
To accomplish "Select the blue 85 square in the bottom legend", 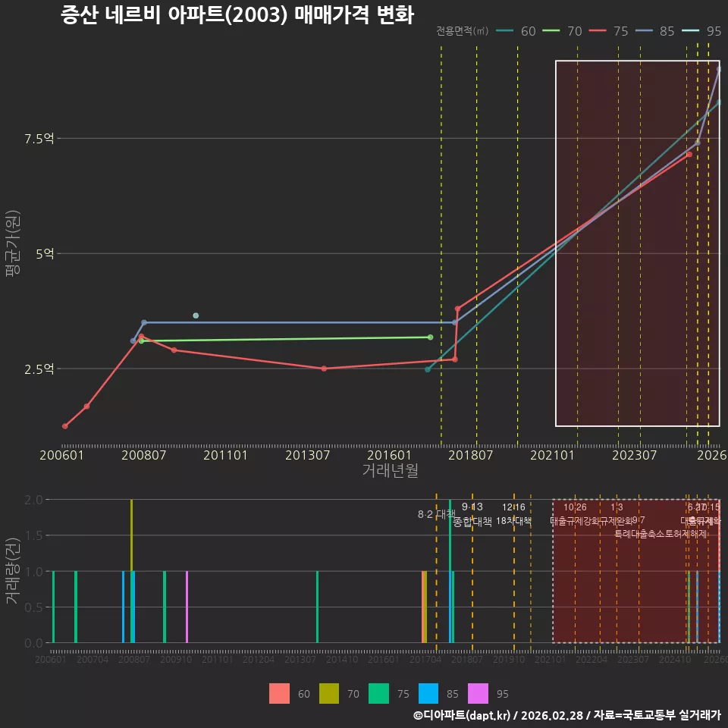I will point(428,693).
